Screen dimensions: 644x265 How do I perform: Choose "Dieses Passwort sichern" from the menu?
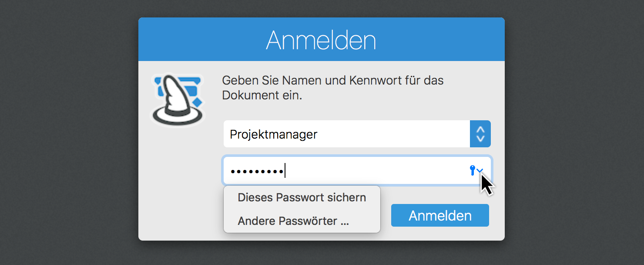tap(302, 197)
